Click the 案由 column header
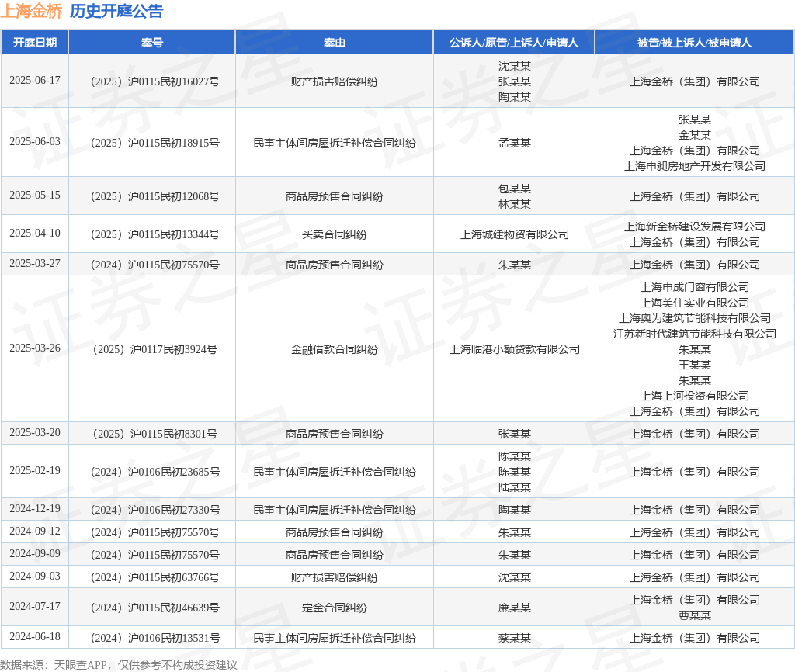The image size is (795, 672). pyautogui.click(x=334, y=43)
